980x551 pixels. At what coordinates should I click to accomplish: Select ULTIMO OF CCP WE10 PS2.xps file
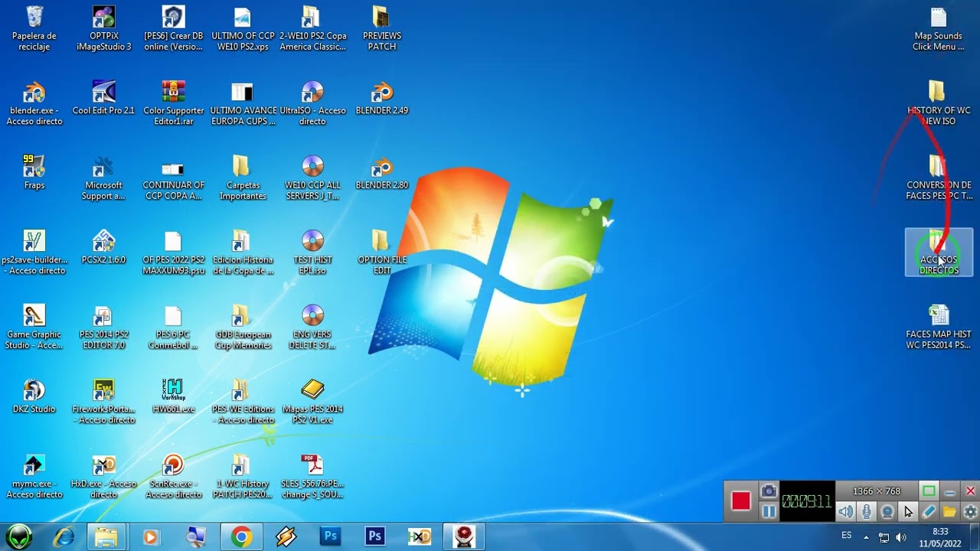[x=243, y=29]
